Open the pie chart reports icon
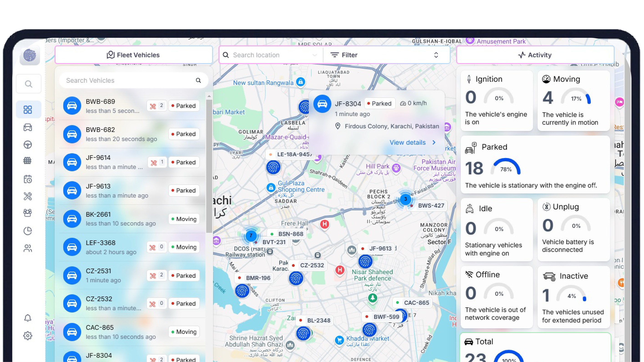This screenshot has width=644, height=362. click(x=28, y=231)
